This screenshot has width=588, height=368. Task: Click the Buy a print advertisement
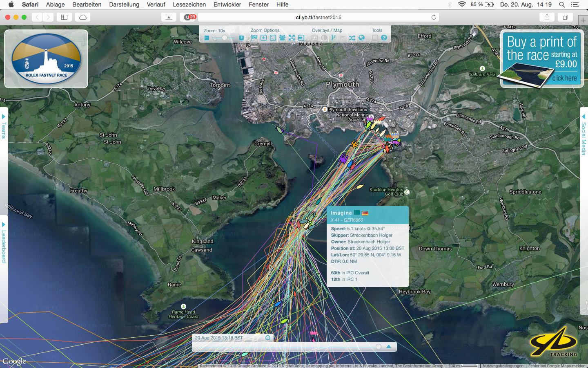pyautogui.click(x=541, y=59)
